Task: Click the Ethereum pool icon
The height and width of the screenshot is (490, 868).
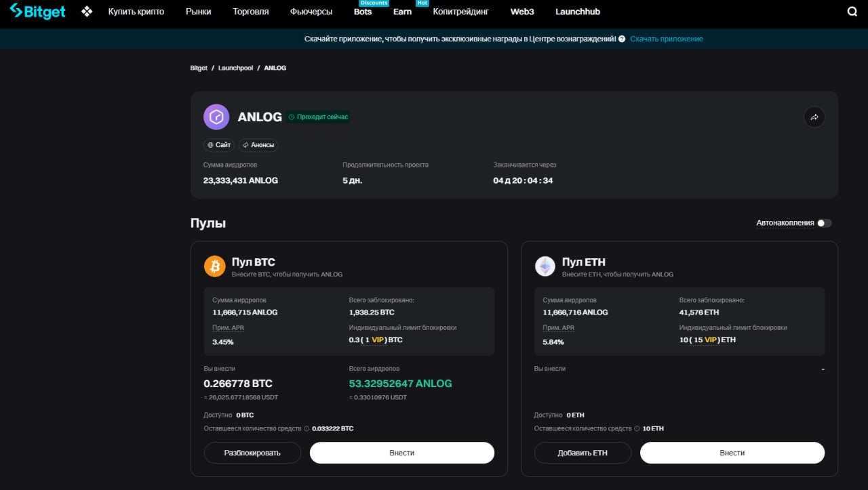Action: pyautogui.click(x=545, y=266)
